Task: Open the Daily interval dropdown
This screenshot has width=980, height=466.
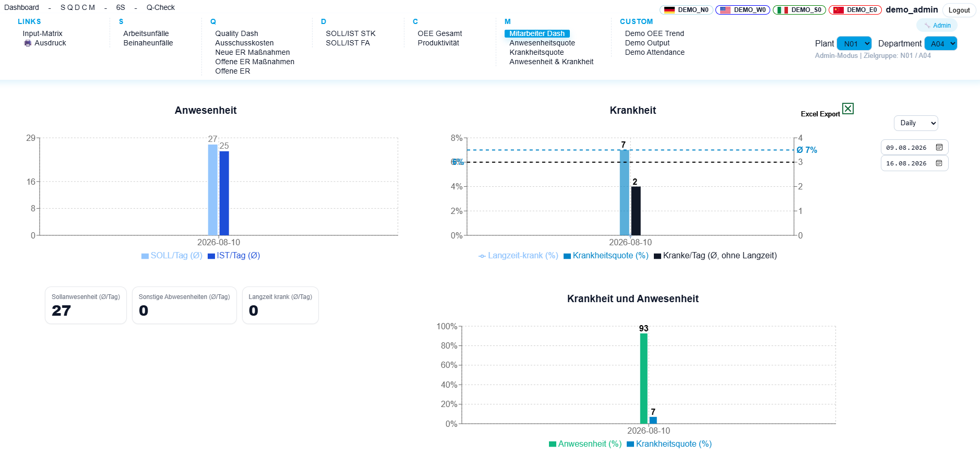Action: (916, 123)
